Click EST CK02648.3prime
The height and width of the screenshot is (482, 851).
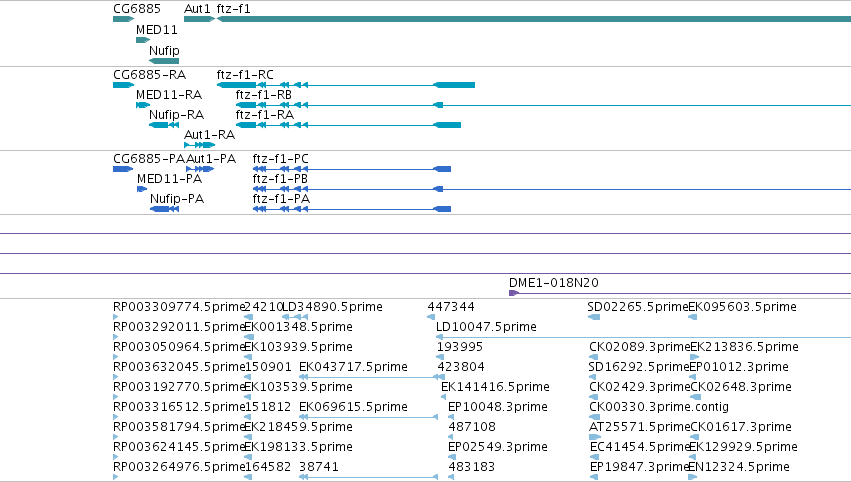tap(741, 387)
